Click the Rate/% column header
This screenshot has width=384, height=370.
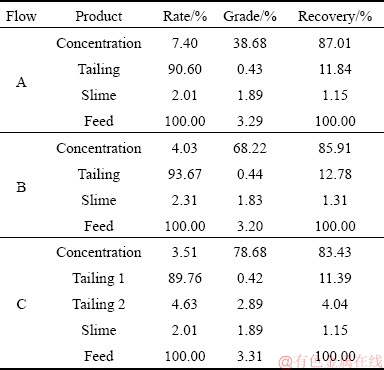(x=185, y=16)
